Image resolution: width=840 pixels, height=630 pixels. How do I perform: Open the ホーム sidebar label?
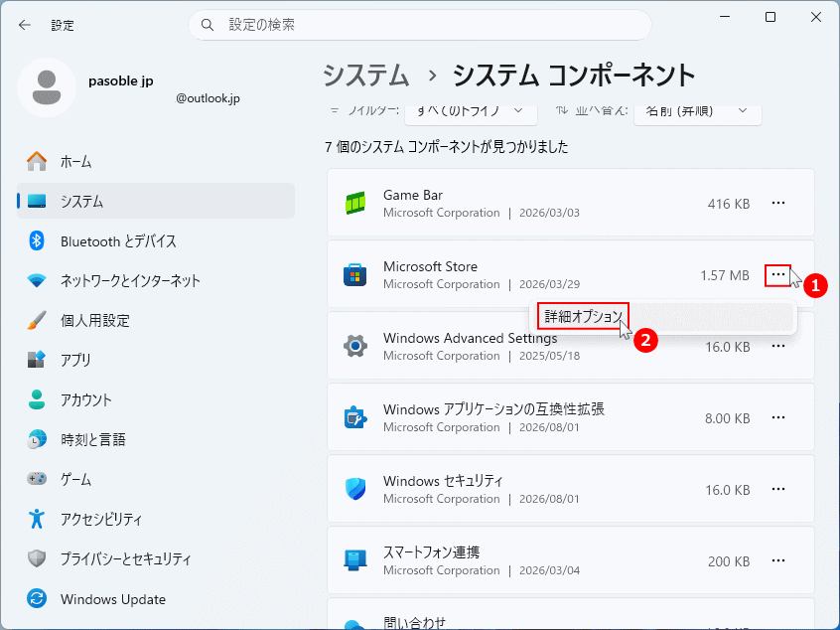click(75, 162)
